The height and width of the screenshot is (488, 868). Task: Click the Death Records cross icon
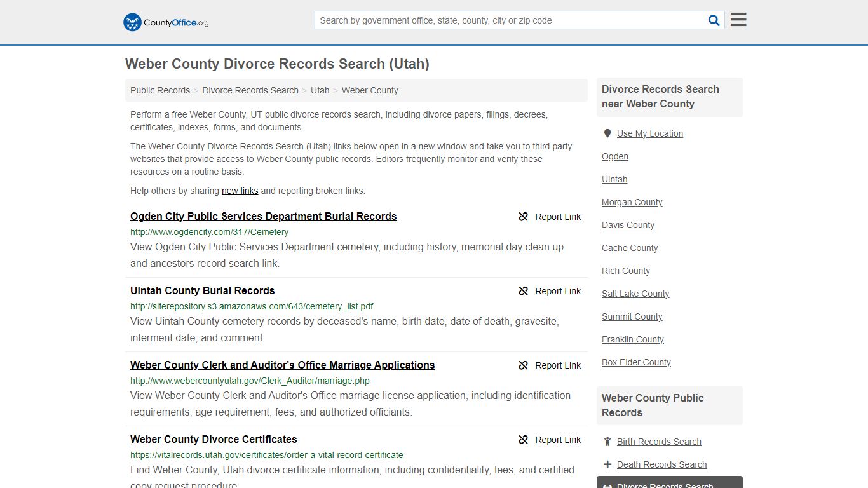coord(607,464)
